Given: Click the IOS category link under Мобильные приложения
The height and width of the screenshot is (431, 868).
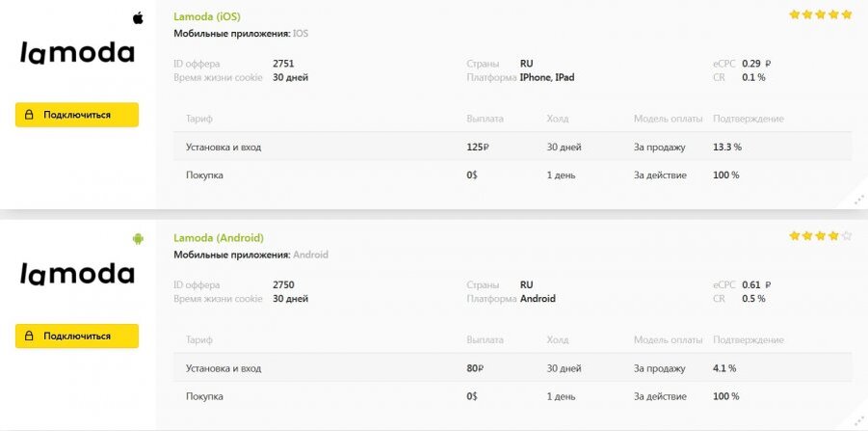Looking at the screenshot, I should click(301, 34).
